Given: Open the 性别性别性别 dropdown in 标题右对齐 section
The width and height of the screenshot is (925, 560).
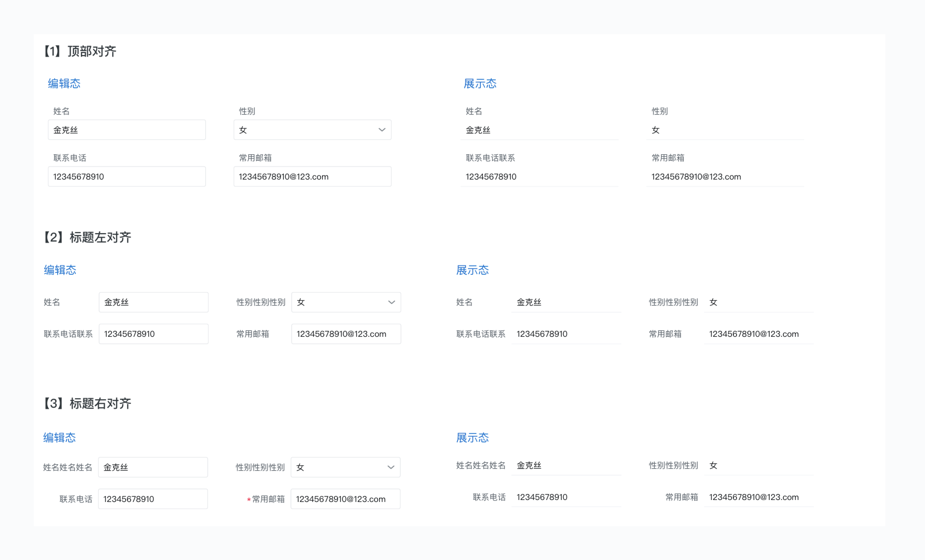Looking at the screenshot, I should point(345,467).
